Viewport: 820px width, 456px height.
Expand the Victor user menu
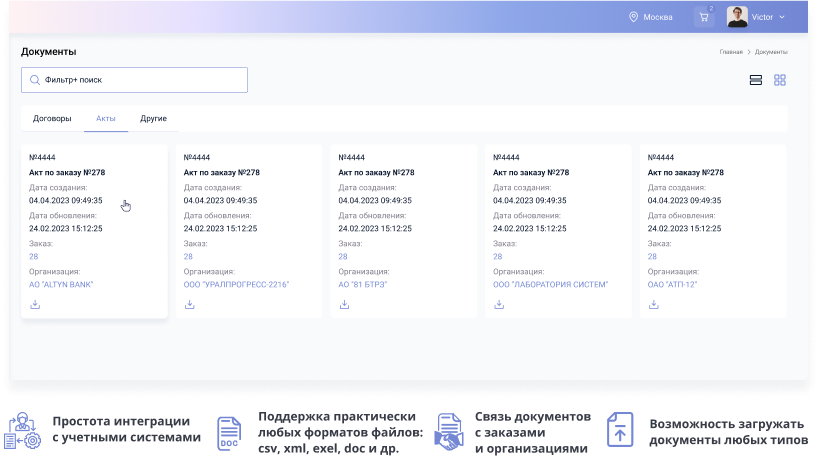(x=781, y=17)
